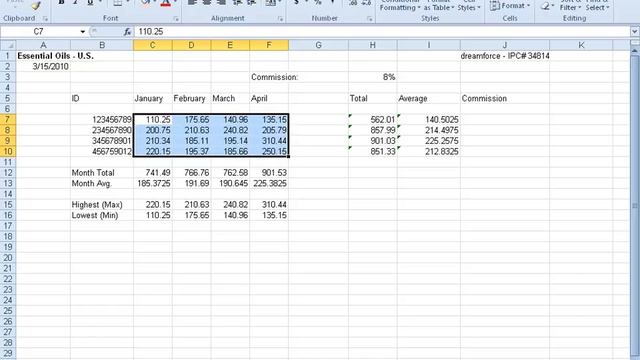Click the 'Month Total' label cell
This screenshot has height=360, width=640.
tap(102, 173)
